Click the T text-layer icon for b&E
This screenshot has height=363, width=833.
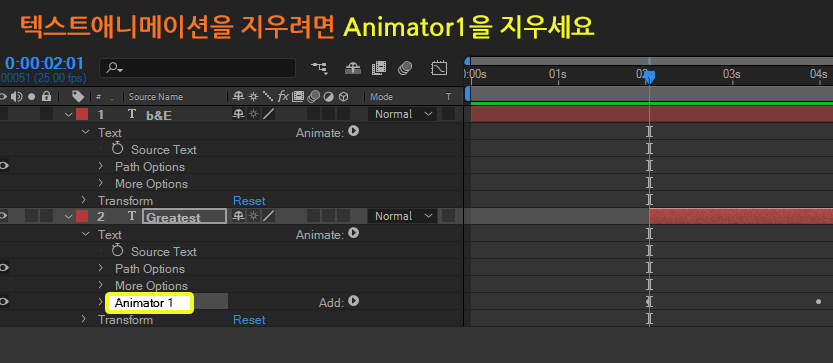(132, 114)
